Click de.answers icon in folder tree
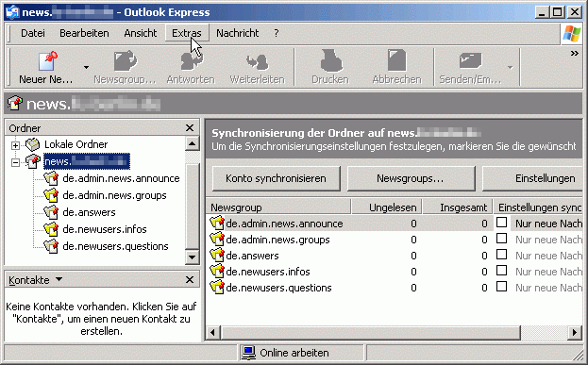The image size is (588, 365). point(51,212)
